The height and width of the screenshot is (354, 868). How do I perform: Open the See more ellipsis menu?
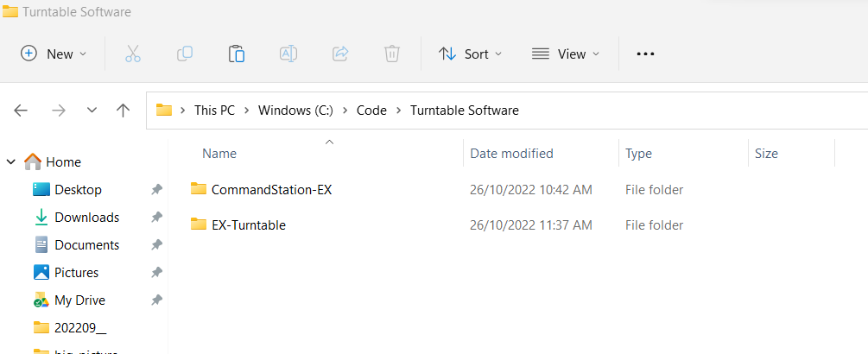(645, 54)
